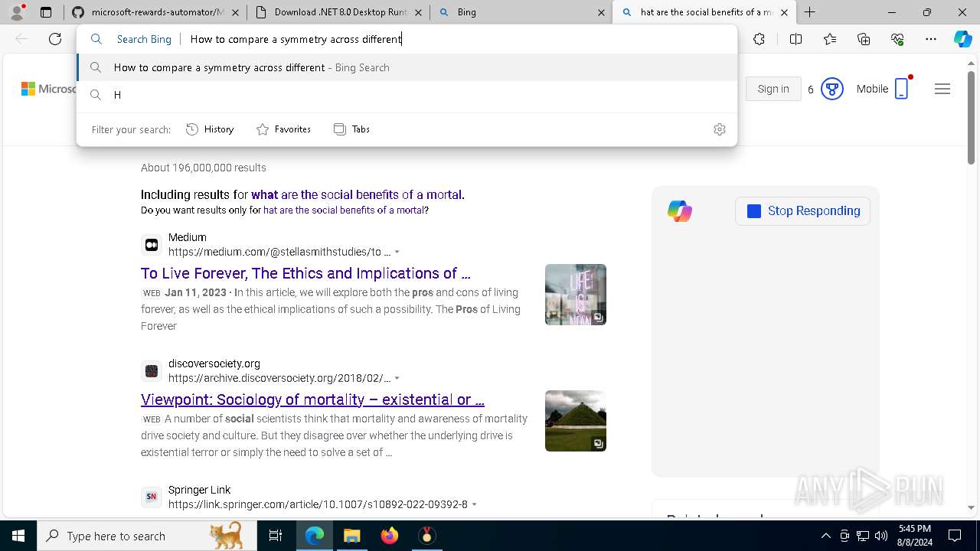Viewport: 980px width, 551px height.
Task: Open the Favorites star toolbar icon
Action: pos(830,39)
